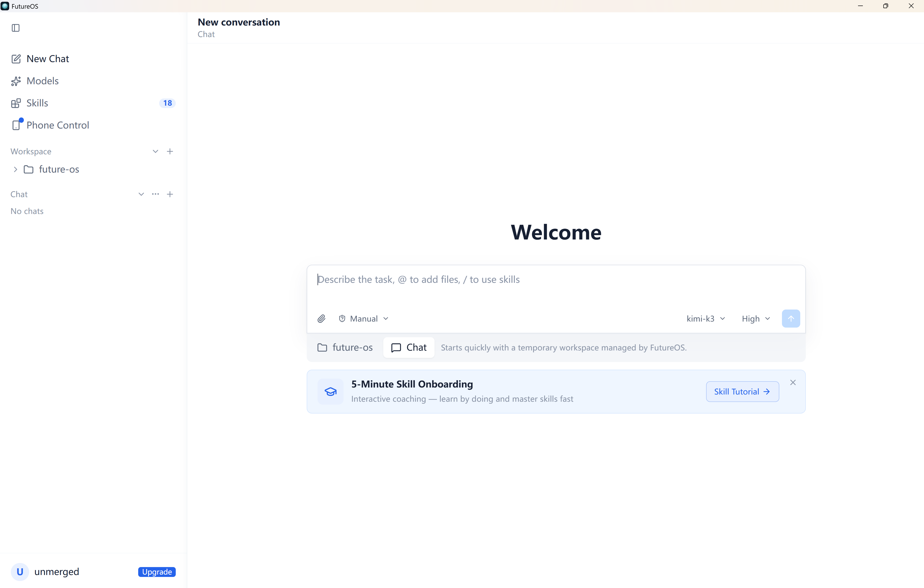Collapse the Workspace section chevron
Screen dimensions: 924x588
tap(156, 151)
